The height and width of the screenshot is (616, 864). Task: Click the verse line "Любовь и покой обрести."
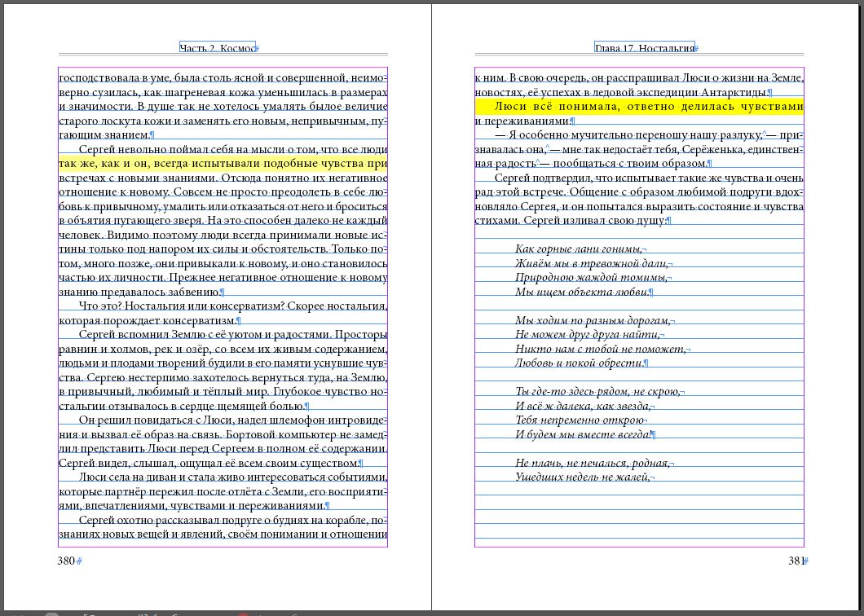(579, 363)
